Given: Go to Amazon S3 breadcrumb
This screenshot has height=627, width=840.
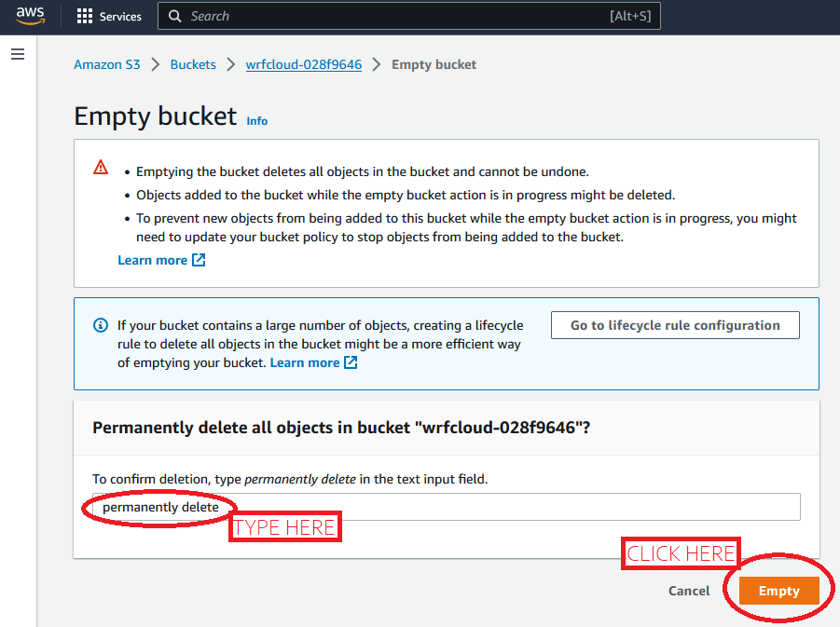Looking at the screenshot, I should (x=106, y=65).
